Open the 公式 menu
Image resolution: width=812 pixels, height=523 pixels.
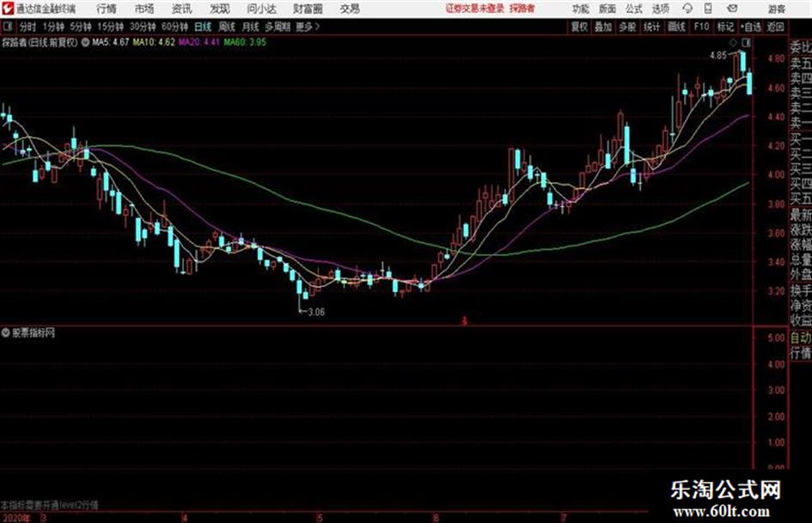634,9
